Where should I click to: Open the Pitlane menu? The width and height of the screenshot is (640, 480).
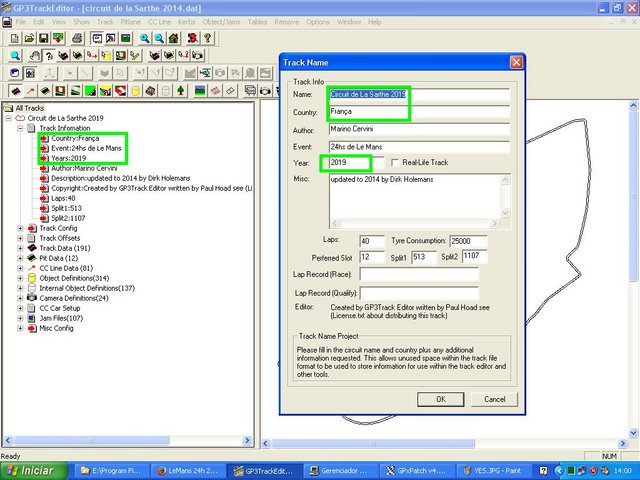131,22
